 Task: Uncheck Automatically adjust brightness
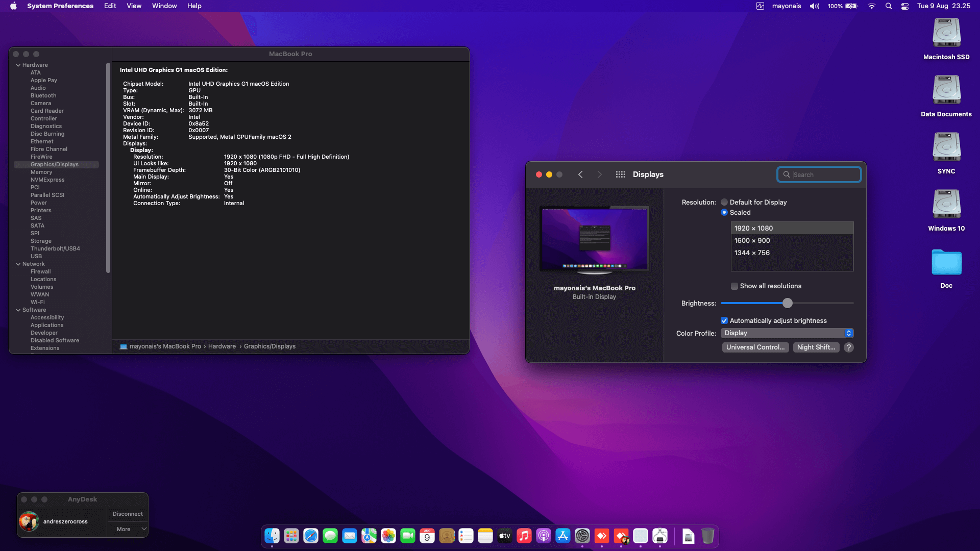tap(724, 321)
